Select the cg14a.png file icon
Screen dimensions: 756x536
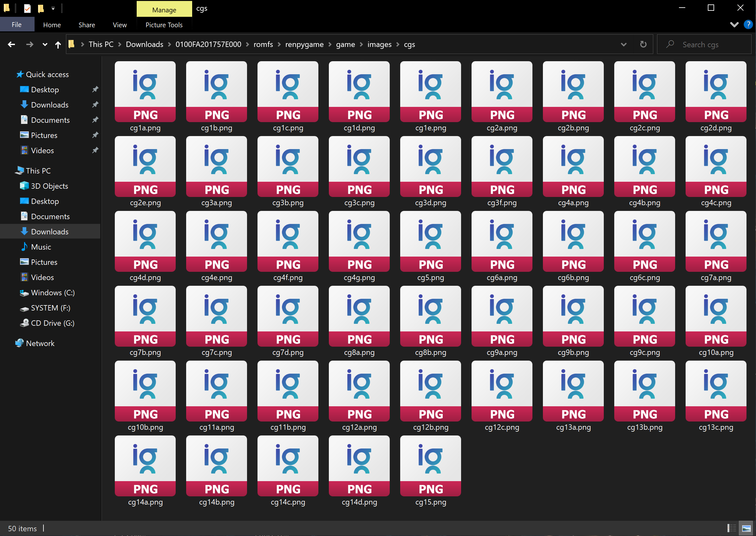(145, 466)
